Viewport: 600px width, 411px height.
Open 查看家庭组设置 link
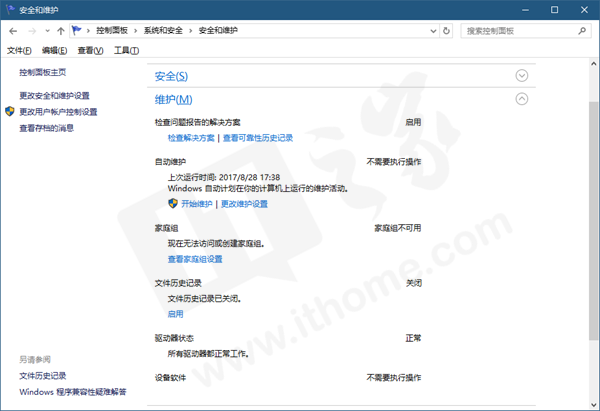click(195, 259)
